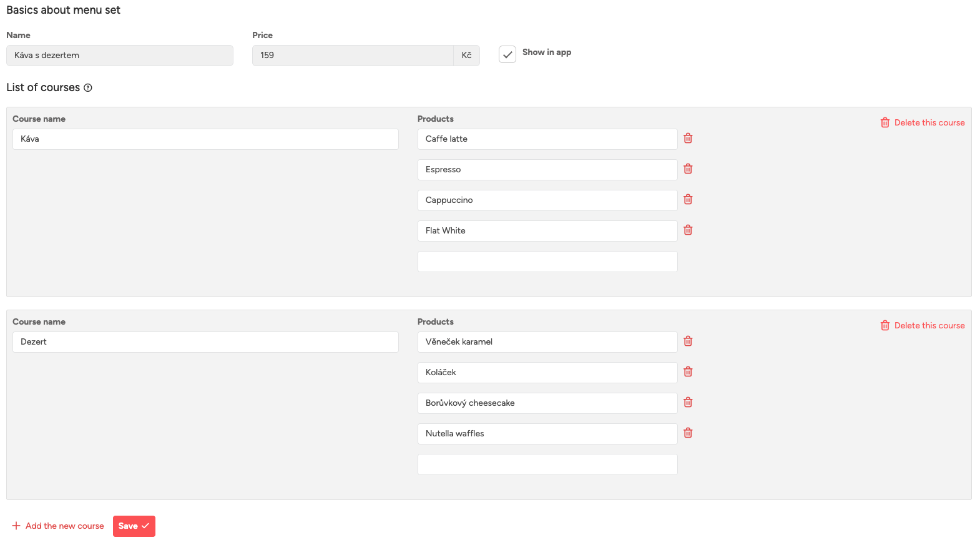This screenshot has width=980, height=540.
Task: Remove Cappuccino using its trash icon
Action: (688, 200)
